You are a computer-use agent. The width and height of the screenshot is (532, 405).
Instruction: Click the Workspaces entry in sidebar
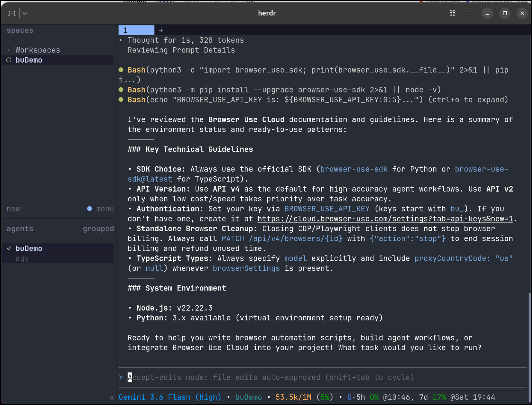[x=38, y=50]
